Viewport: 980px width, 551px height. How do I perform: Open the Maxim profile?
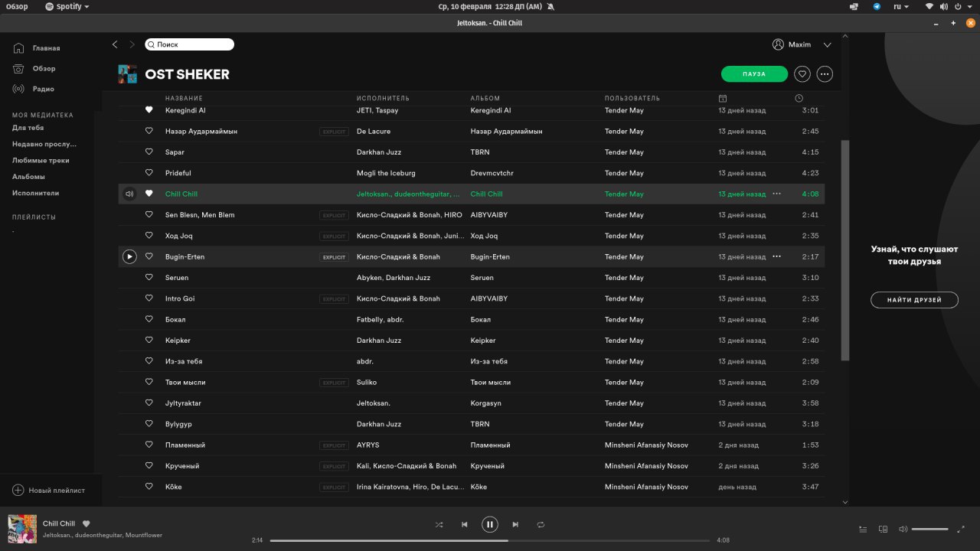[792, 44]
